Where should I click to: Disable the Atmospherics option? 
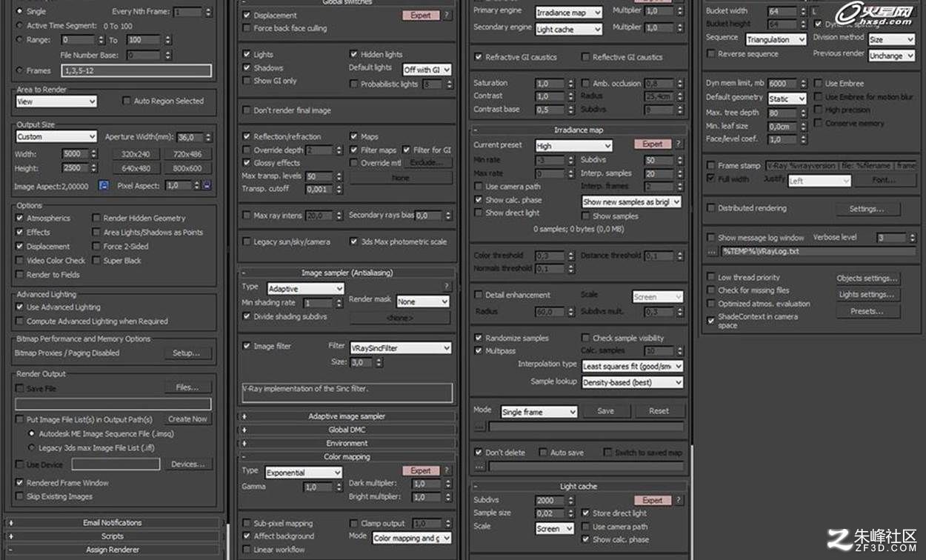pyautogui.click(x=19, y=219)
